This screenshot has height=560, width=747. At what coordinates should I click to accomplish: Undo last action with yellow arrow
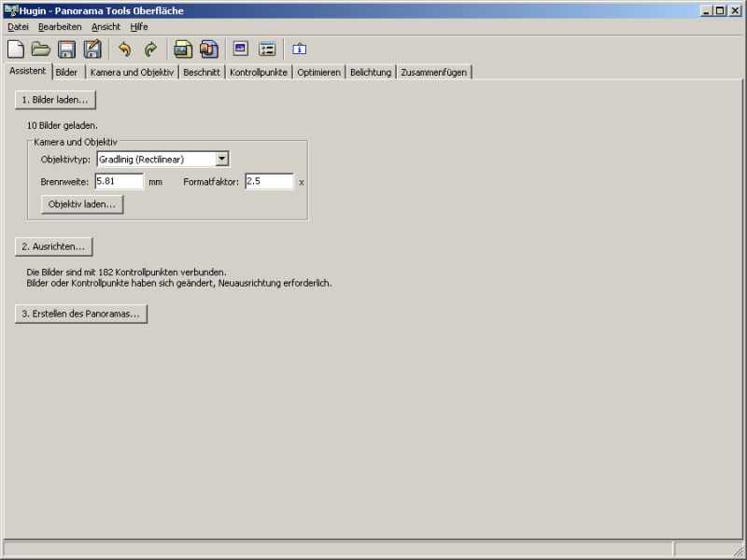click(125, 49)
